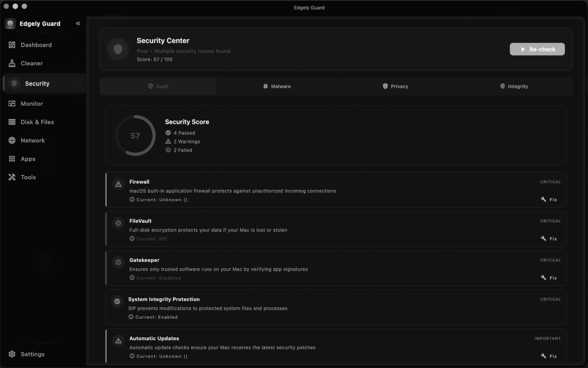Click the FileVault failed status icon
Screen dimensions: 588x368
pyautogui.click(x=118, y=223)
